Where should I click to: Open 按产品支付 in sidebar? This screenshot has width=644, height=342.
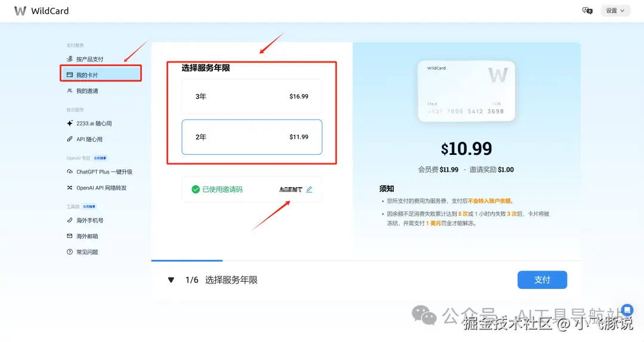point(89,59)
